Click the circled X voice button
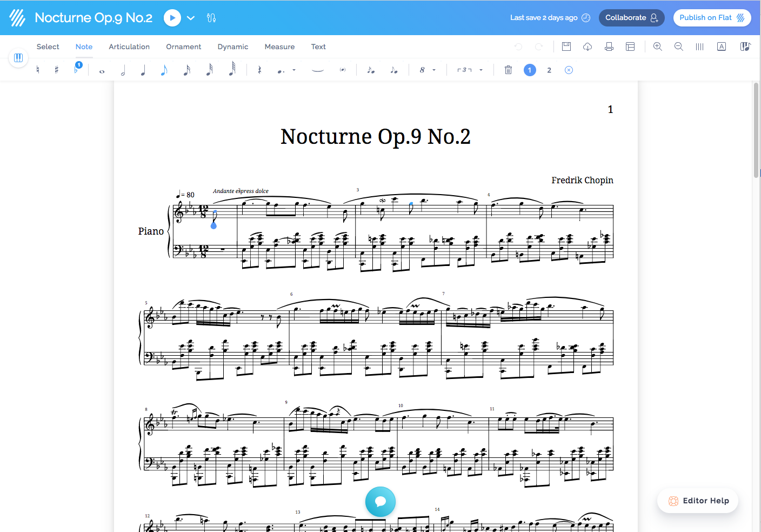The image size is (761, 532). (x=569, y=70)
